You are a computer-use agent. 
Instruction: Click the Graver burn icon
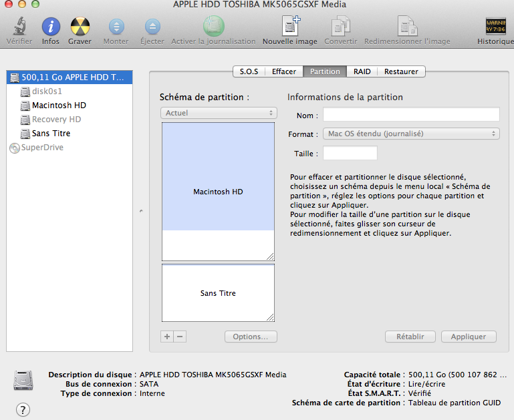click(x=80, y=26)
